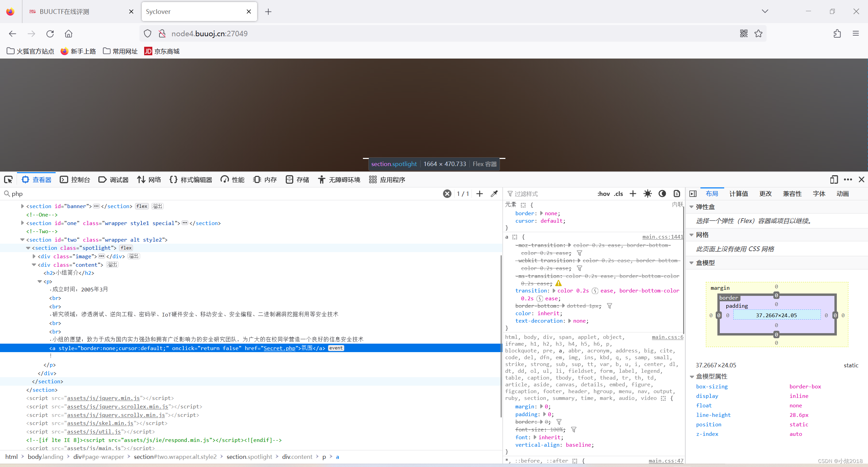Image resolution: width=868 pixels, height=467 pixels.
Task: Open the Performance (性能) tab
Action: point(233,180)
